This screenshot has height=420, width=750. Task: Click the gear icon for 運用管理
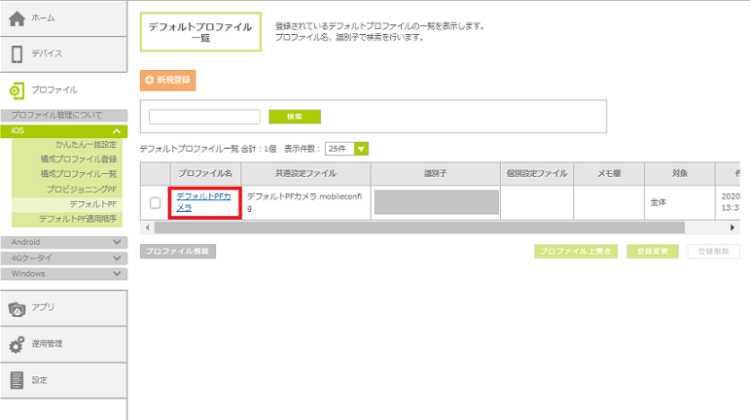(17, 344)
